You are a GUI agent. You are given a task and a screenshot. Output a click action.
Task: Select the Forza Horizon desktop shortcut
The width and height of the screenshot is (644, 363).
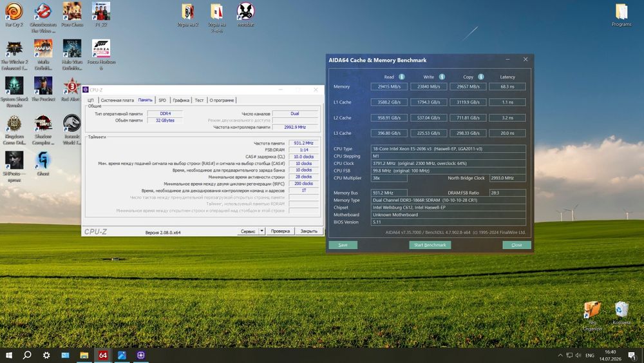101,55
